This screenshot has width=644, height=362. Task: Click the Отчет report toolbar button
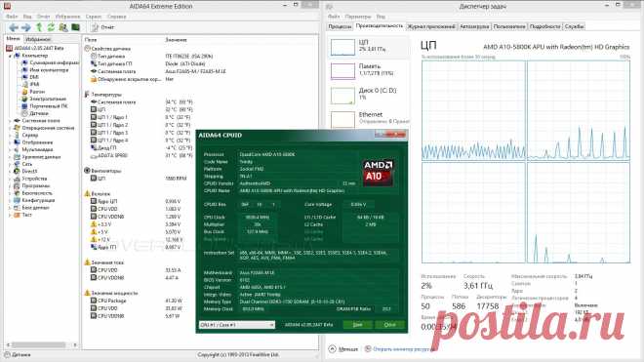point(102,27)
